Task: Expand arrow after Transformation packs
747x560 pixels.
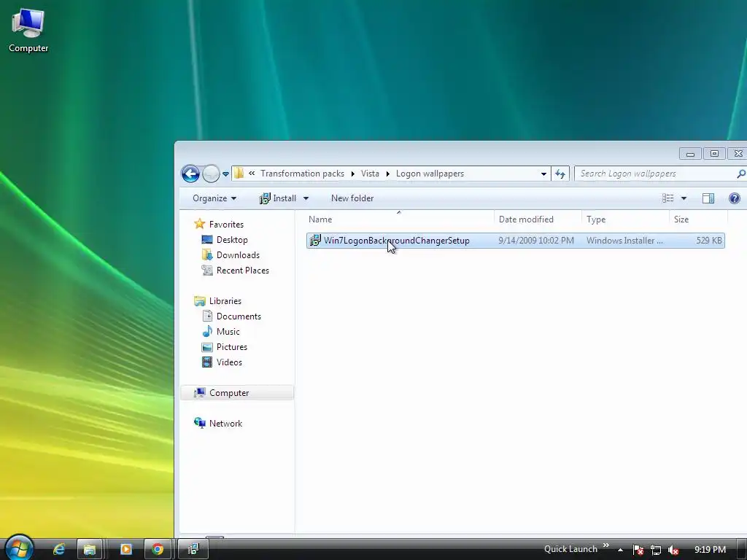Action: [x=352, y=174]
